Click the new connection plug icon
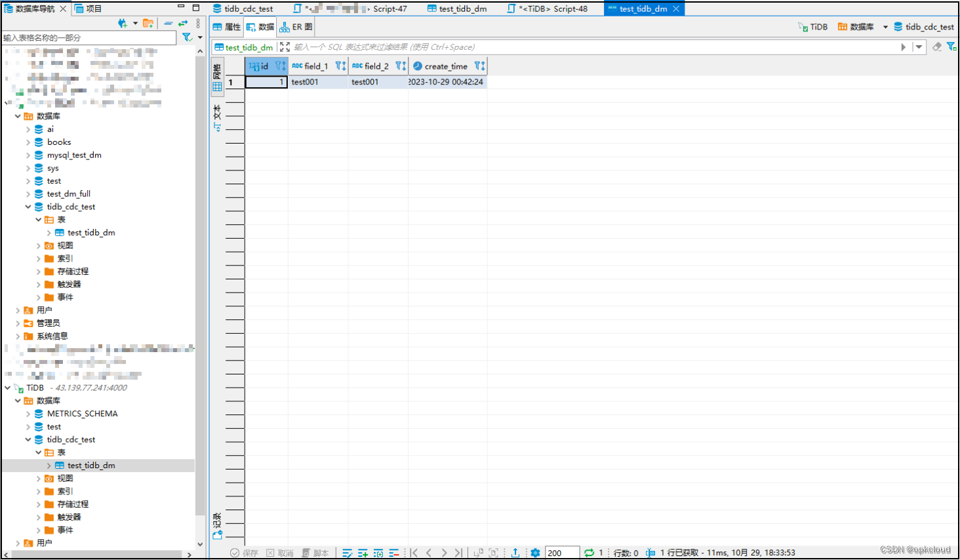 pyautogui.click(x=123, y=23)
